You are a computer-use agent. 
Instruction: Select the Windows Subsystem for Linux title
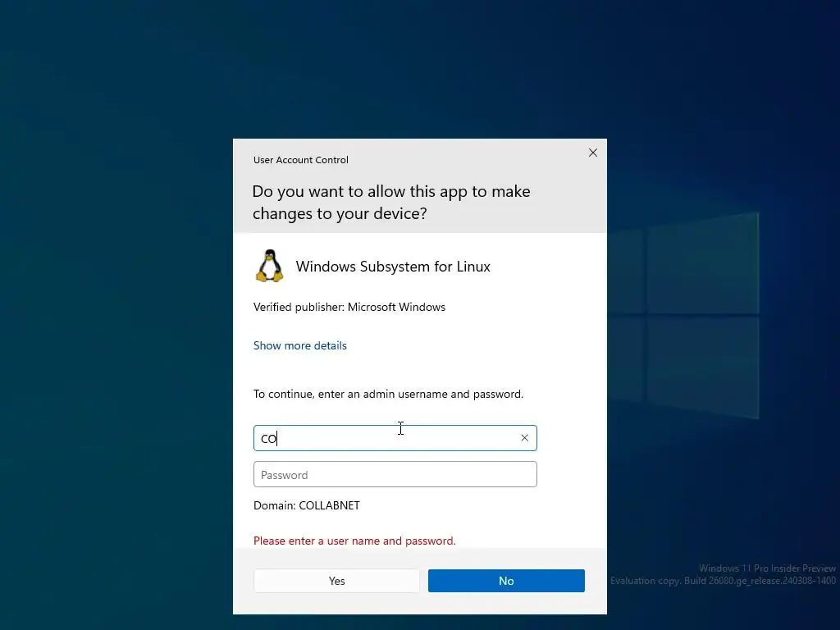click(x=393, y=267)
